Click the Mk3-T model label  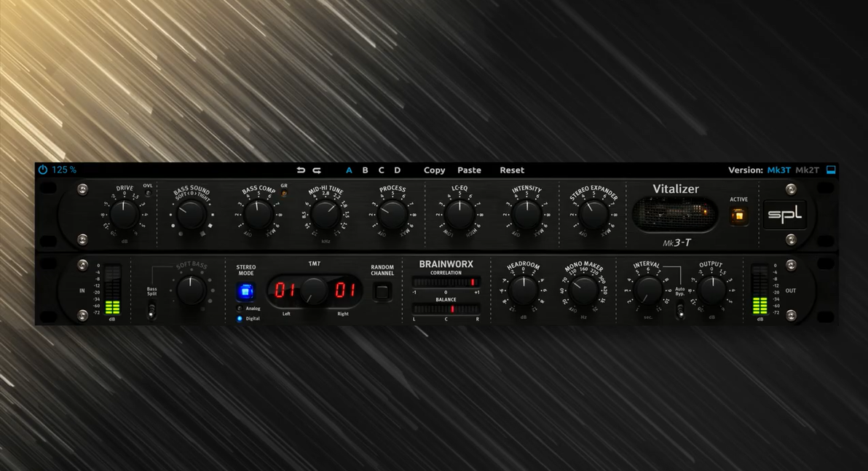pyautogui.click(x=676, y=242)
